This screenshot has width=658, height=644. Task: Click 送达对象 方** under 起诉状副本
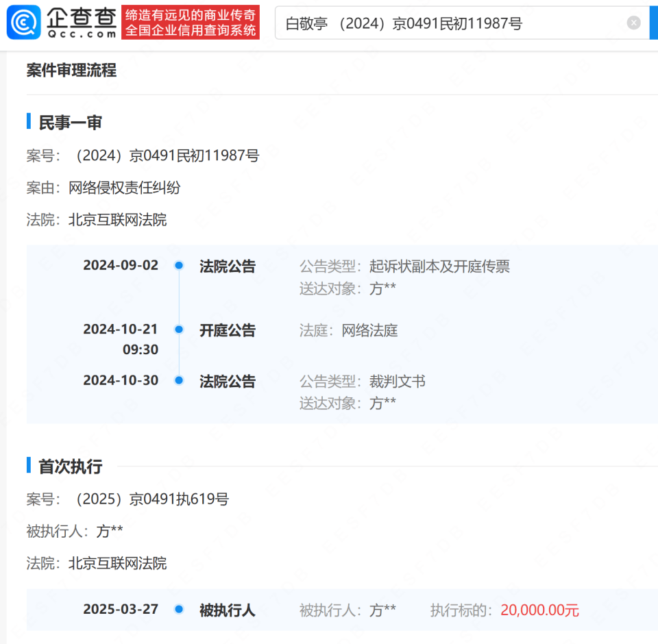382,288
